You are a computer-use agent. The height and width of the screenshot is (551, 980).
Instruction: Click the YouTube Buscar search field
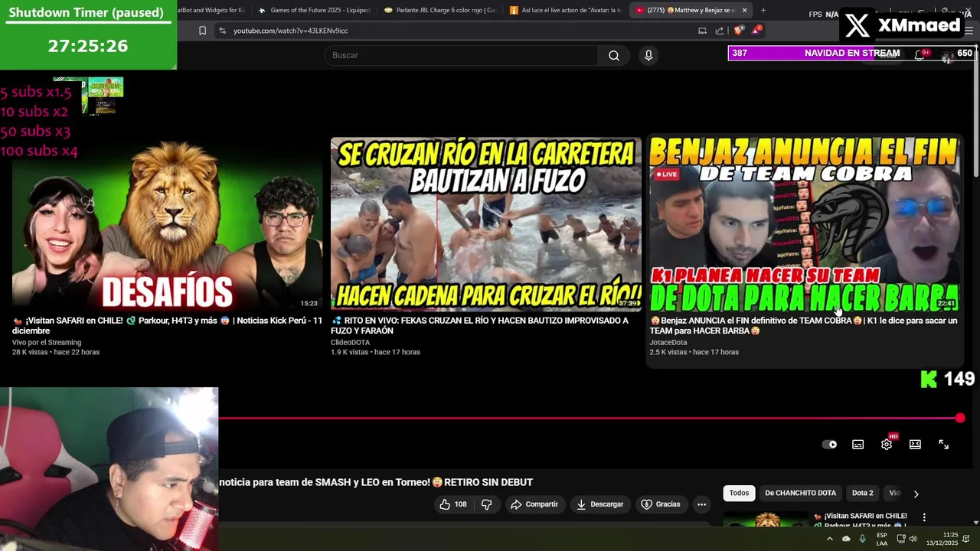[462, 55]
